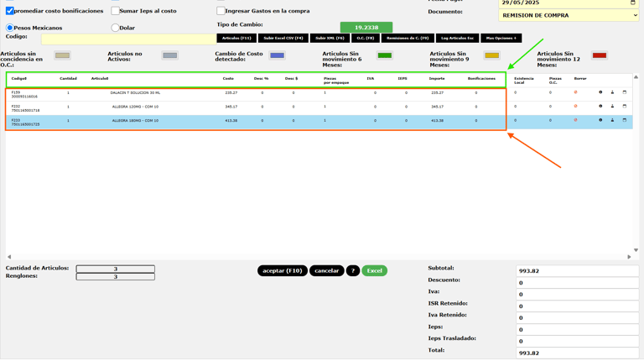Export with green Excel button

coord(374,270)
